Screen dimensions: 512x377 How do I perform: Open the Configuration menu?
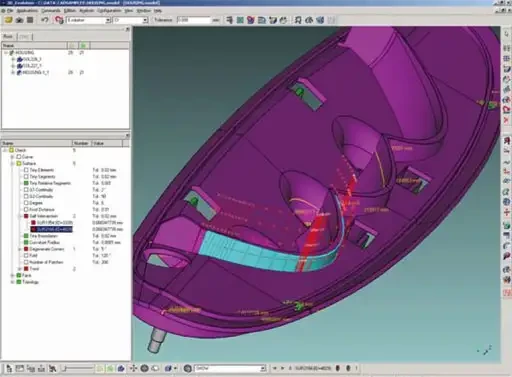tap(109, 11)
